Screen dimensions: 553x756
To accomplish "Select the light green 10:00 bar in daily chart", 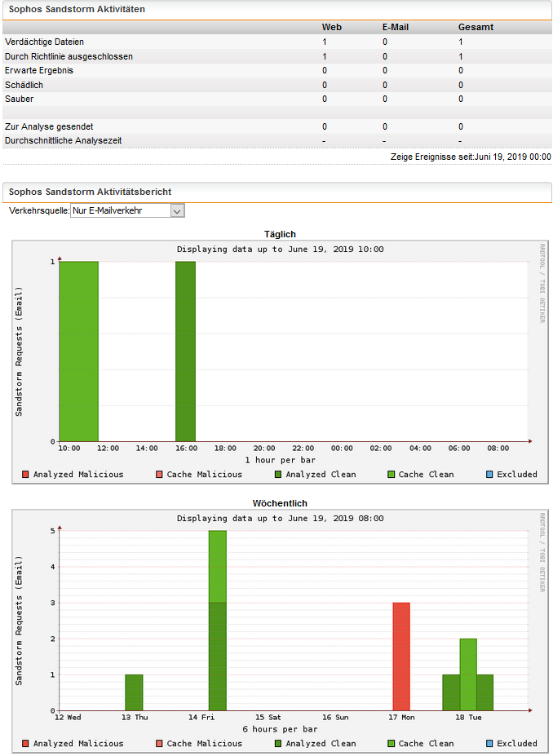I will [x=78, y=351].
